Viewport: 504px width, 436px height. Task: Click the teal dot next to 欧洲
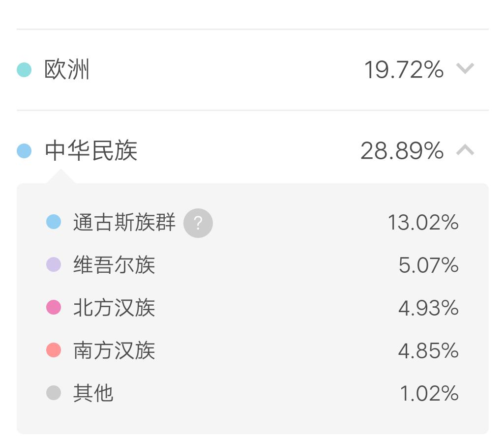click(x=24, y=70)
